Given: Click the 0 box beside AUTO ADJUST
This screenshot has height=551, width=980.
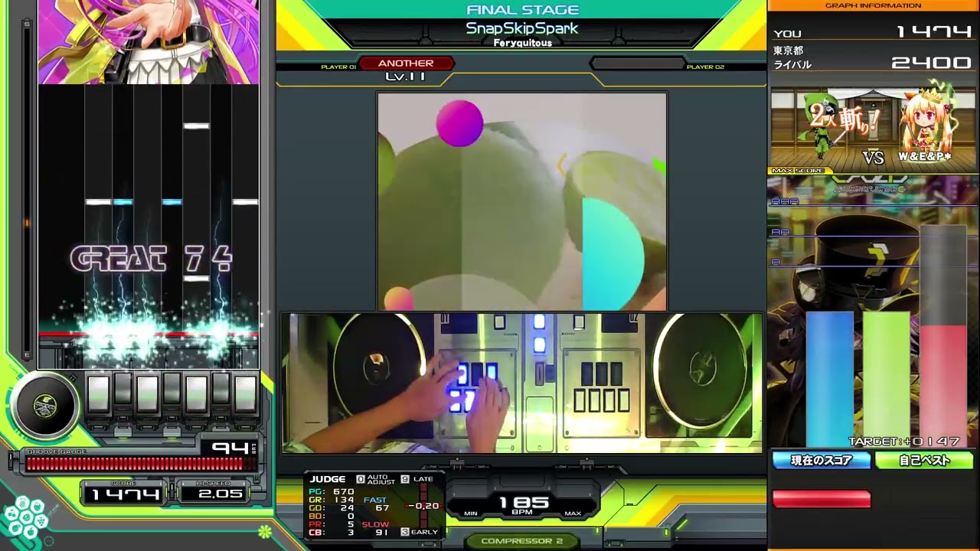Looking at the screenshot, I should tap(361, 479).
